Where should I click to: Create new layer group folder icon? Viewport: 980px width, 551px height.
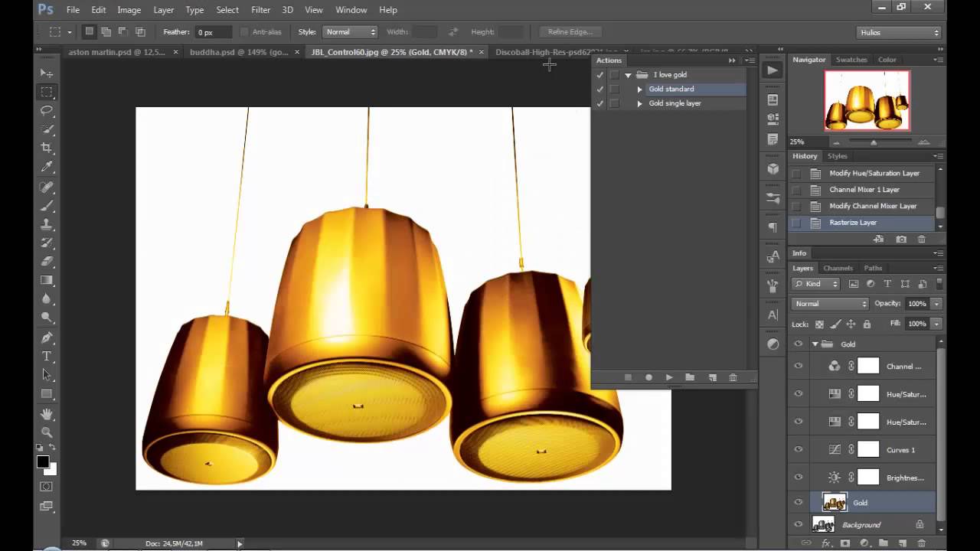click(883, 543)
